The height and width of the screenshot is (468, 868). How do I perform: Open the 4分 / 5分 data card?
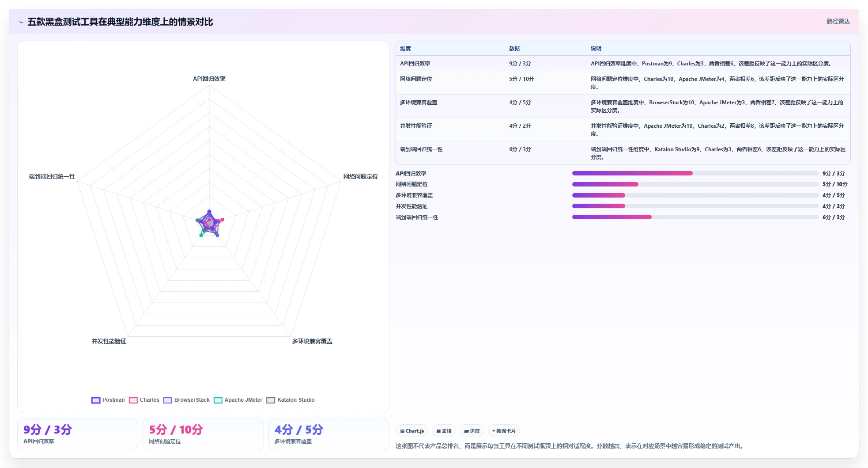click(x=329, y=434)
